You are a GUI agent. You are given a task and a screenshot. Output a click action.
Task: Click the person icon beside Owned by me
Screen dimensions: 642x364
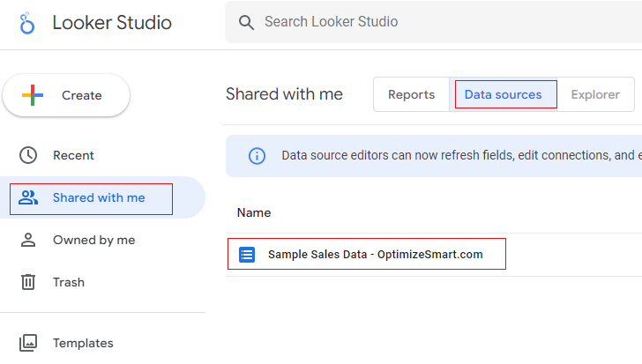click(x=28, y=240)
